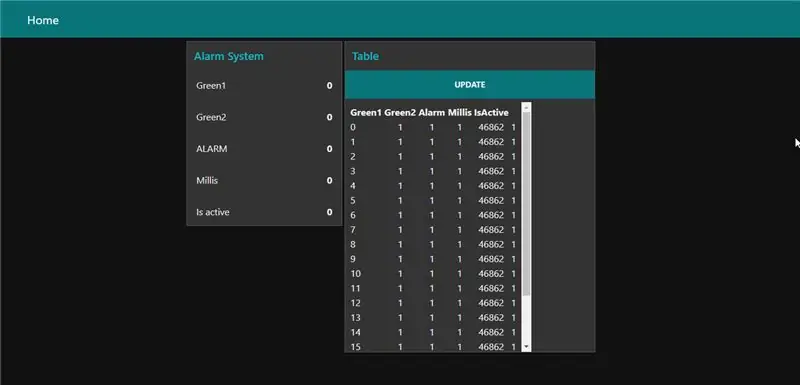The width and height of the screenshot is (800, 385).
Task: Click the Green2 label in Alarm System
Action: point(211,117)
